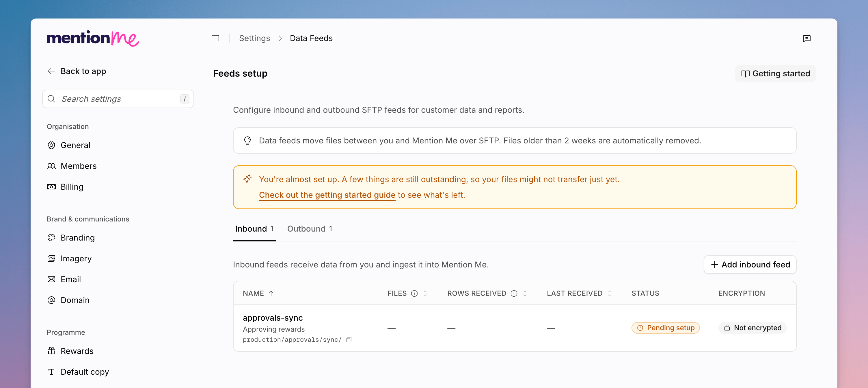
Task: Click the Branding palette icon
Action: pyautogui.click(x=51, y=238)
